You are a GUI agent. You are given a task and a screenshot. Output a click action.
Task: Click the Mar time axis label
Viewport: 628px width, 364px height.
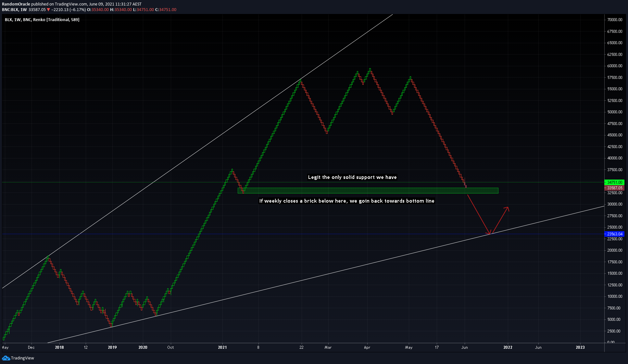click(328, 347)
